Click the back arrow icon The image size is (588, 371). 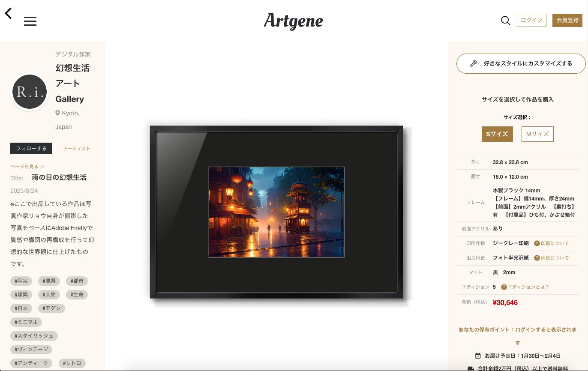click(x=8, y=13)
